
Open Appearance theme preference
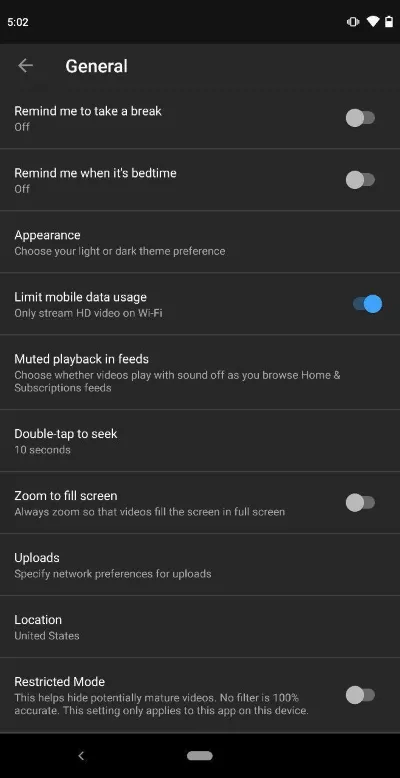click(200, 242)
